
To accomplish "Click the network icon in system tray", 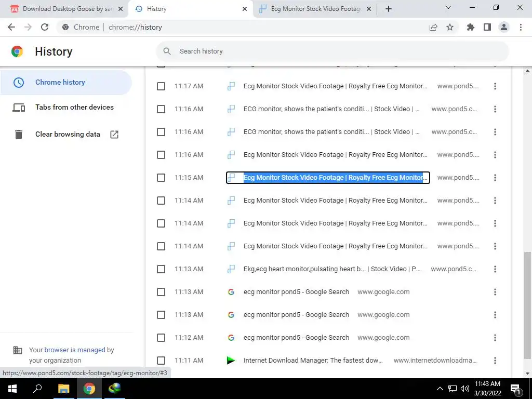I will (453, 389).
